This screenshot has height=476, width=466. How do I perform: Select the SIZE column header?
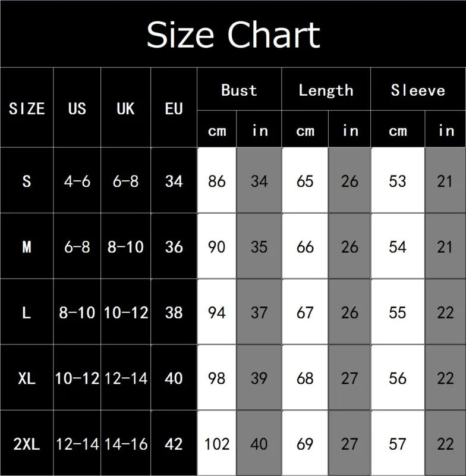click(x=27, y=108)
